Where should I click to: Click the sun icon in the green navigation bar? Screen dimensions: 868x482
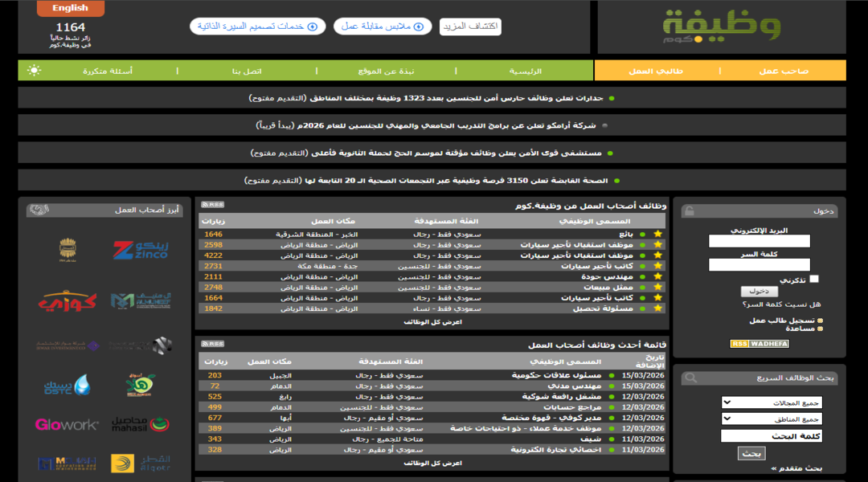point(35,71)
